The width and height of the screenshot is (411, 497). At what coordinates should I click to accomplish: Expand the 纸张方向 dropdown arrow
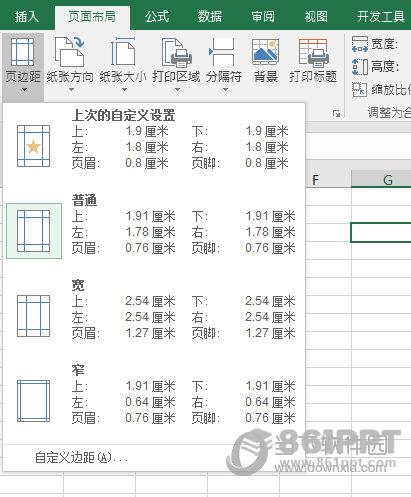[x=71, y=89]
